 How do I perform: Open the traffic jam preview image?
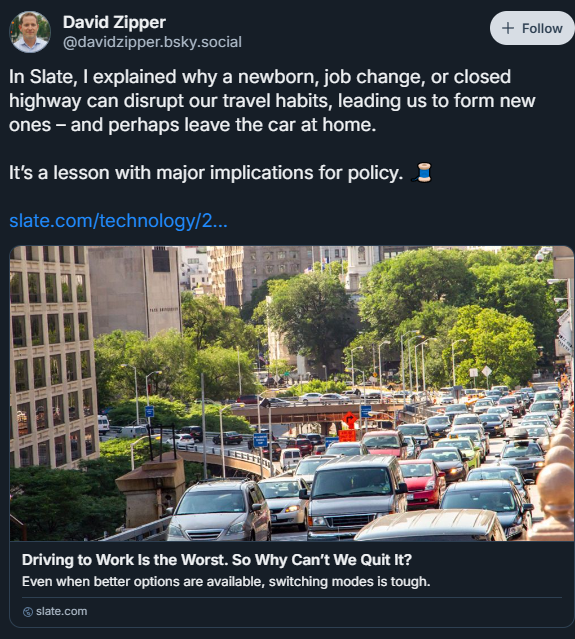tap(292, 393)
